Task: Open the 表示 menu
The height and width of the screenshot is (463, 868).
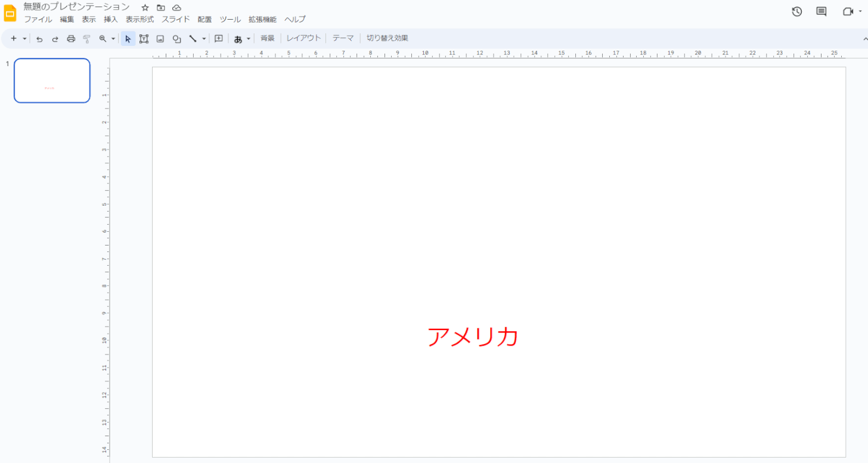Action: click(x=89, y=20)
